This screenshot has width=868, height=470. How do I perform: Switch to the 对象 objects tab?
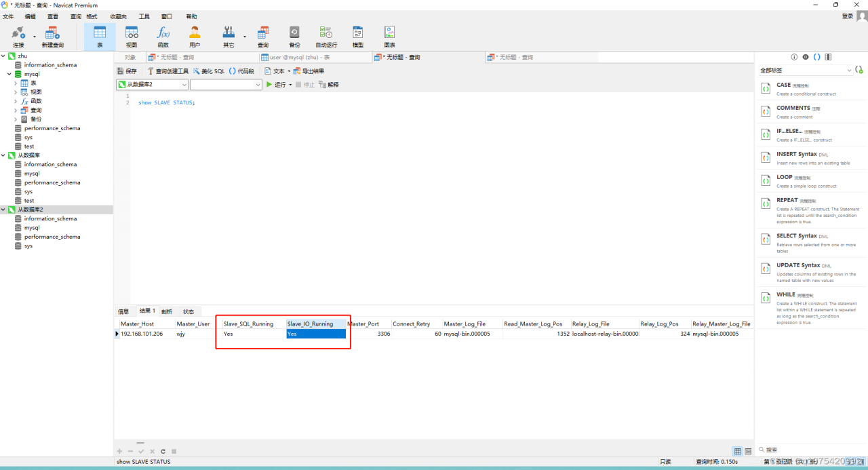click(x=130, y=58)
